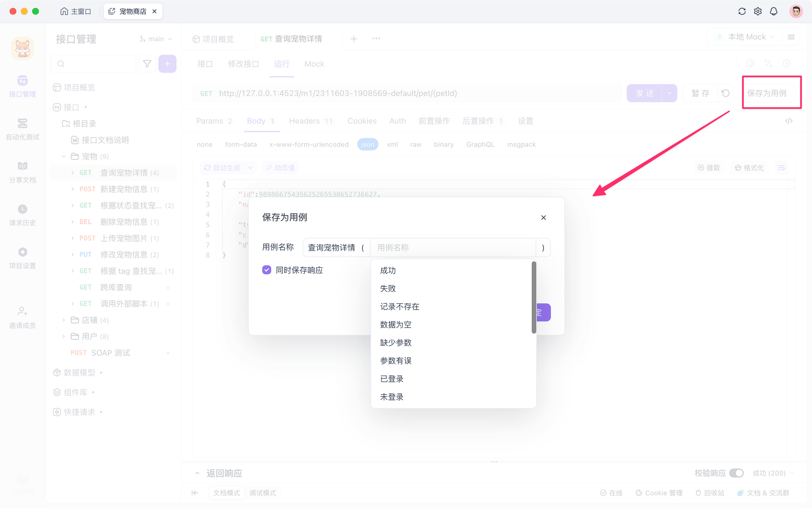Click the 格式化 format button
The image size is (812, 508).
[x=749, y=168]
